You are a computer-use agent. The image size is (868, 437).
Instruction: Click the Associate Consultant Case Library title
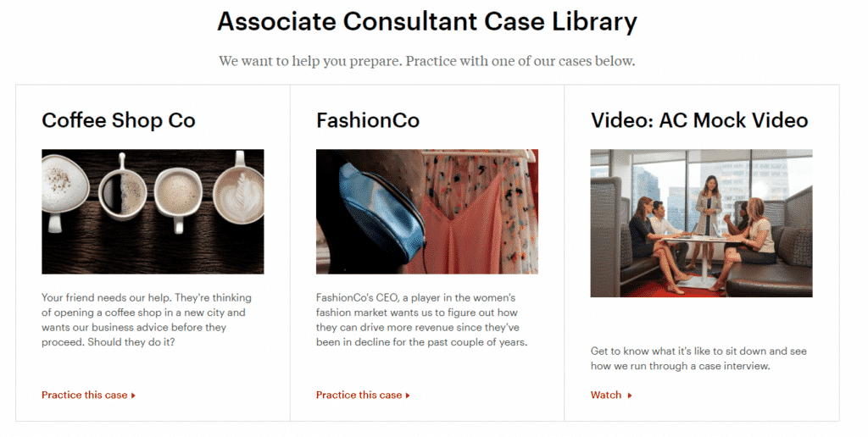tap(427, 21)
